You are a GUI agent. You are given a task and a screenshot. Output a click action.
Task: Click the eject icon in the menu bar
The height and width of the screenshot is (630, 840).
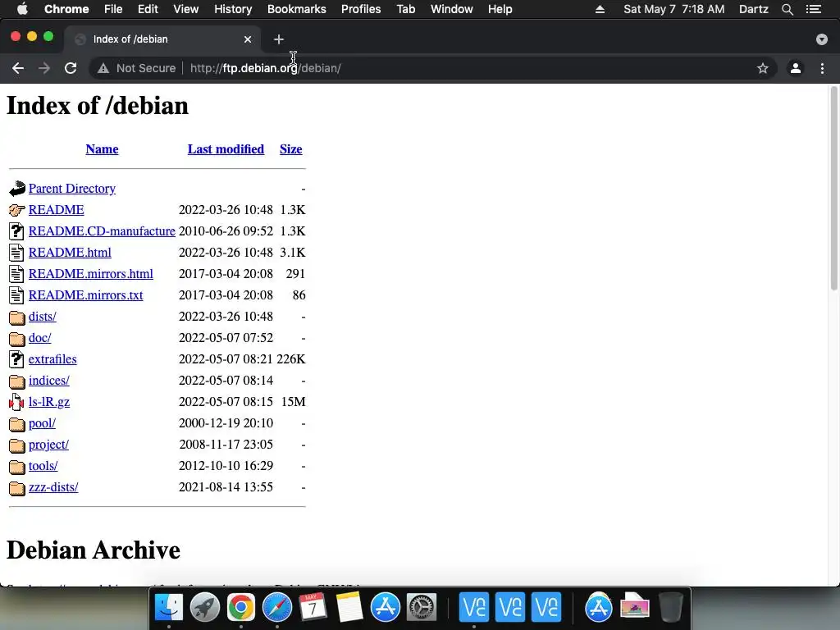pyautogui.click(x=600, y=9)
